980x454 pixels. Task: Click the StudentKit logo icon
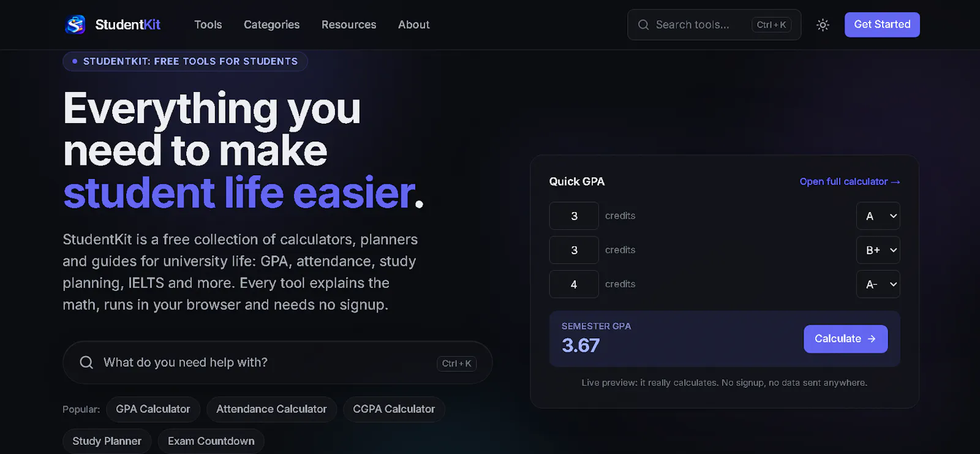pos(75,25)
